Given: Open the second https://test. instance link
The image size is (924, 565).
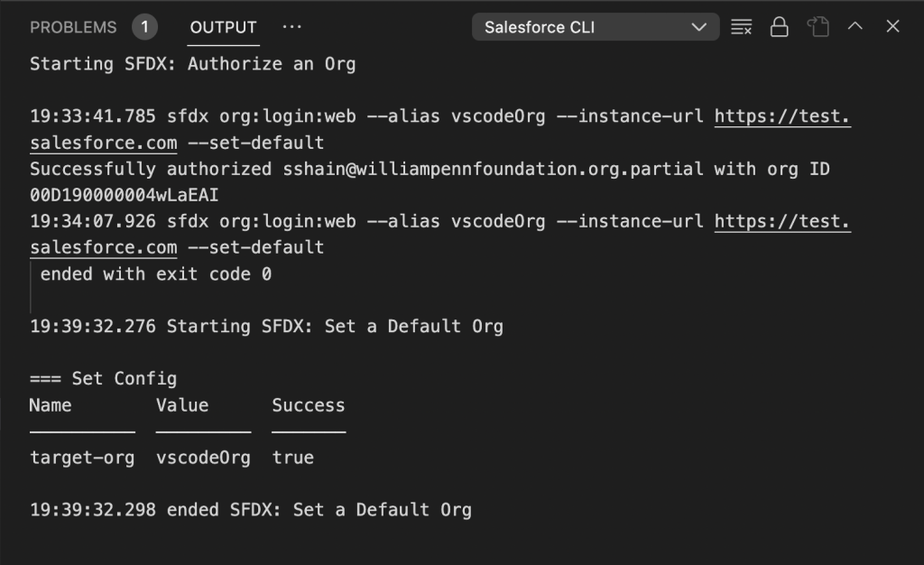Looking at the screenshot, I should pos(782,222).
